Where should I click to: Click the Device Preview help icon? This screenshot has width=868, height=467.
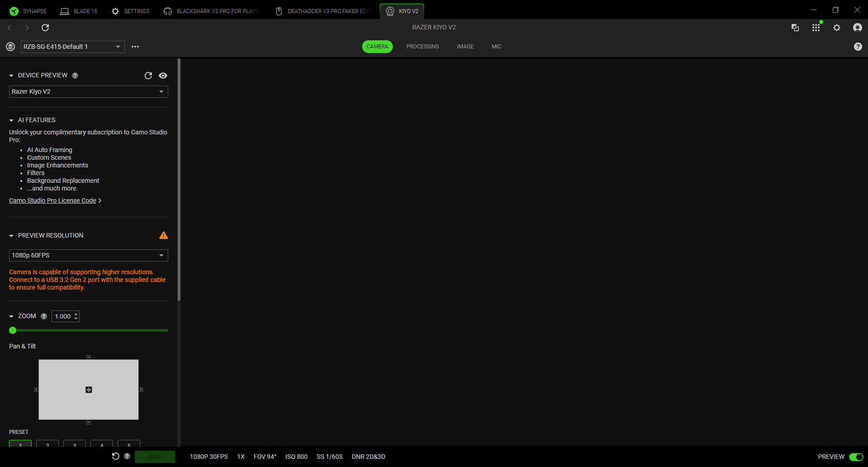(75, 76)
